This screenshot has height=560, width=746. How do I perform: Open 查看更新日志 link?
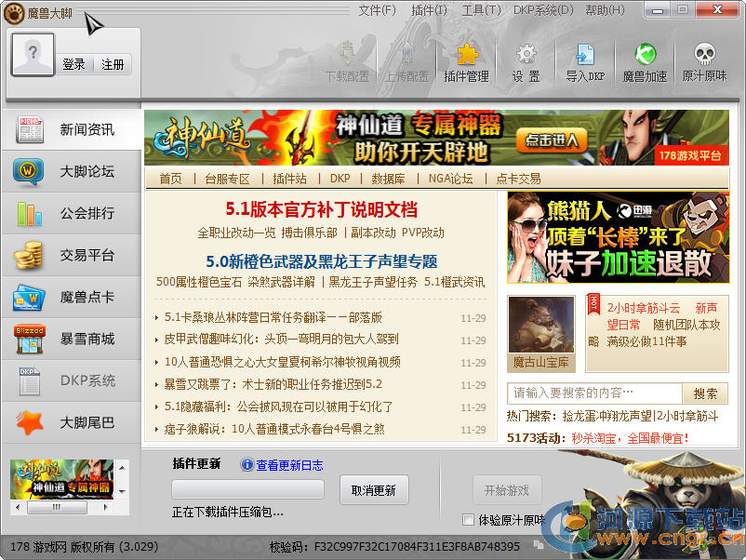pos(289,465)
